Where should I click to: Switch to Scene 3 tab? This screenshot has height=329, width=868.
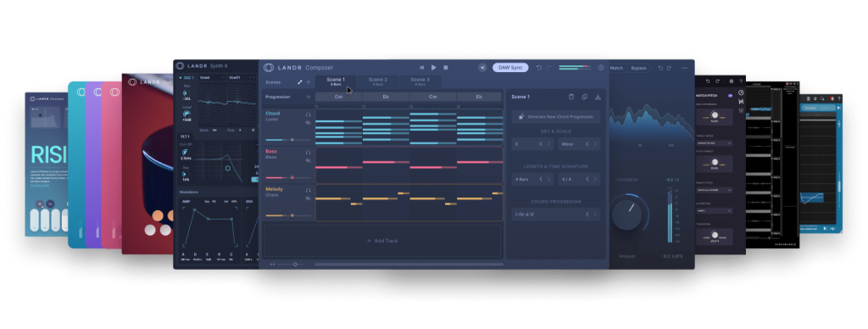tap(420, 81)
